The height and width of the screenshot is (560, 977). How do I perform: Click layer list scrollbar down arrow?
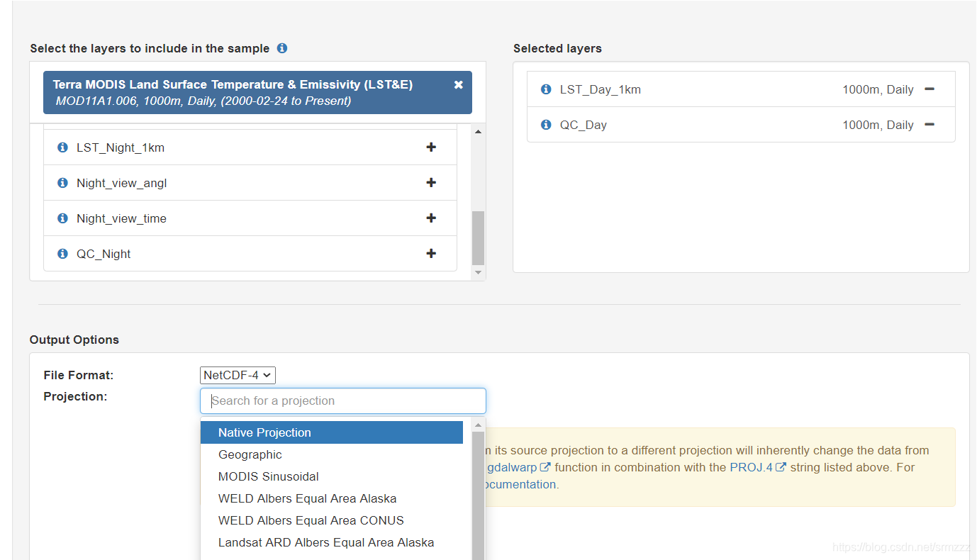pos(478,272)
